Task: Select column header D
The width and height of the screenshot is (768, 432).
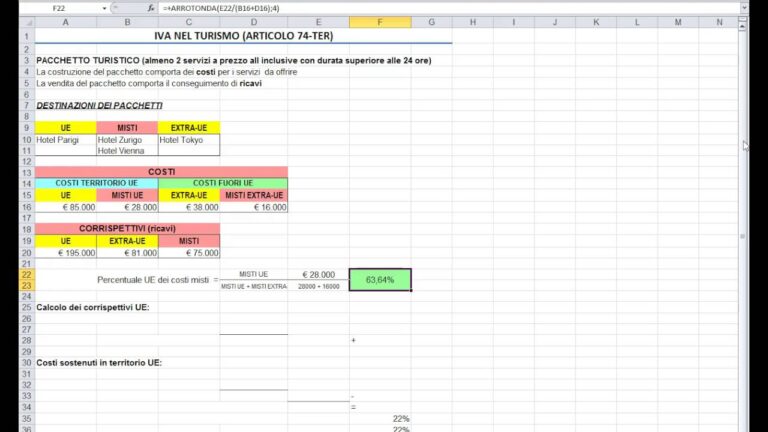Action: (x=254, y=23)
